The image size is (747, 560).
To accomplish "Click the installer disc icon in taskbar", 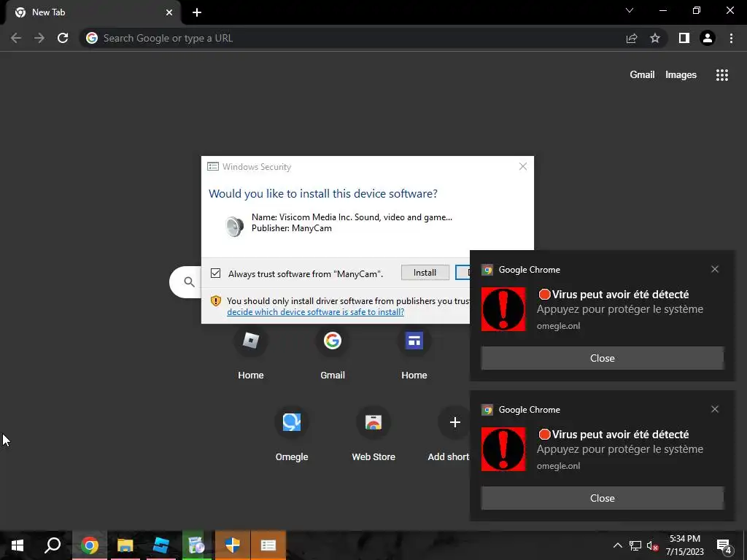I will coord(196,545).
